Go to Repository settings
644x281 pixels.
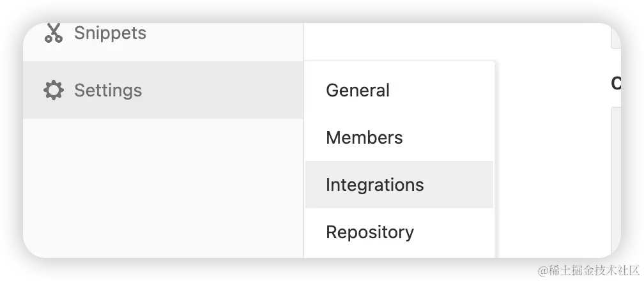[x=370, y=232]
